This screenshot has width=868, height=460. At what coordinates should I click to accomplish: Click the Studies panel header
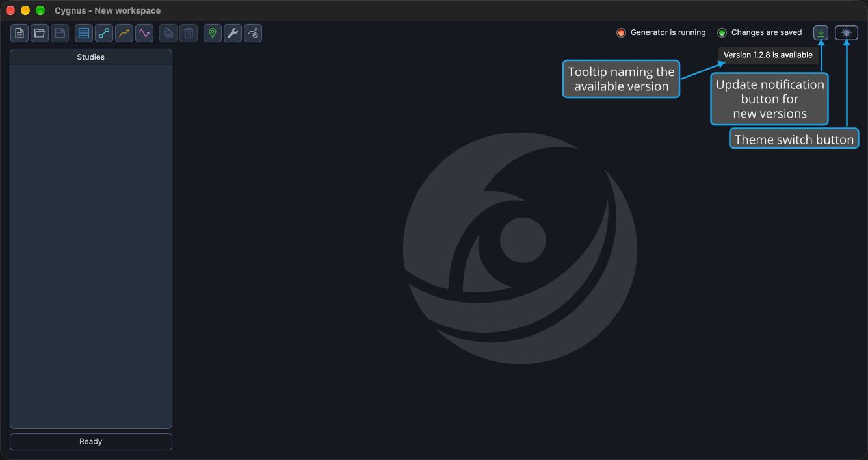point(91,57)
